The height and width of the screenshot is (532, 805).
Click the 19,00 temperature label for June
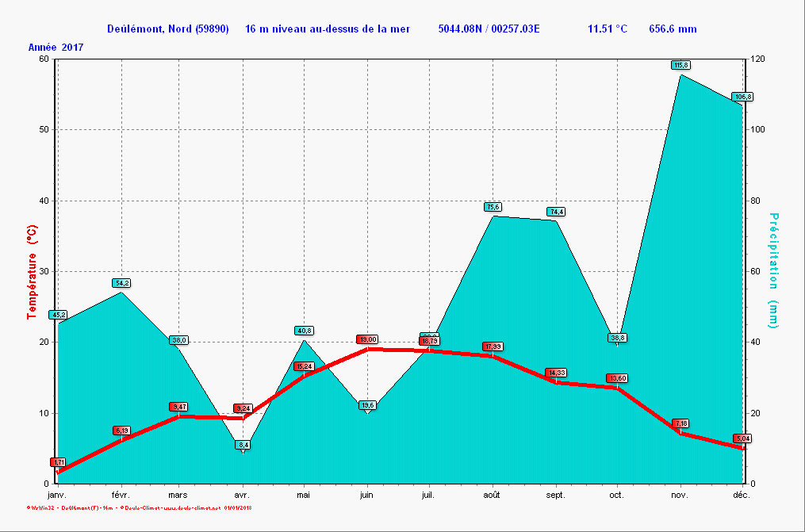tap(366, 339)
